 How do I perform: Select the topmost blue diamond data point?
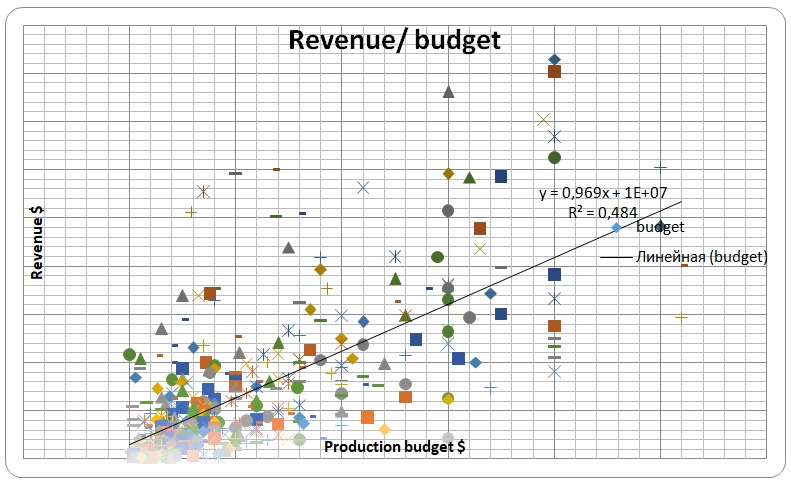point(554,60)
